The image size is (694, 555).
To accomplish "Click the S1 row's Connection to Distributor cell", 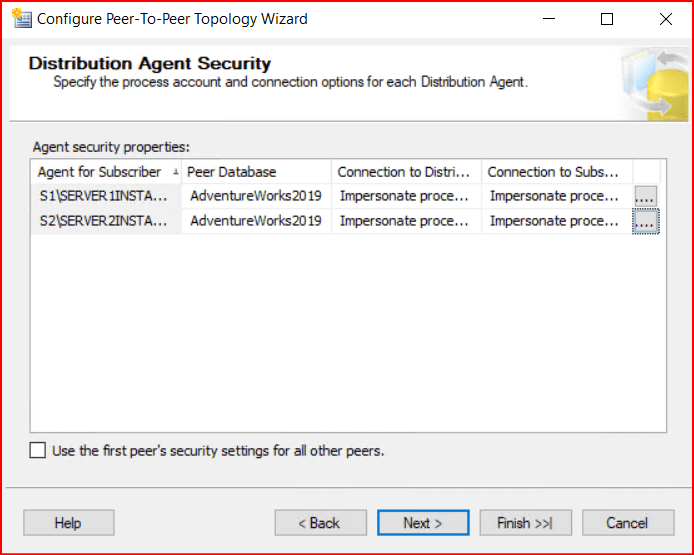I will click(404, 196).
